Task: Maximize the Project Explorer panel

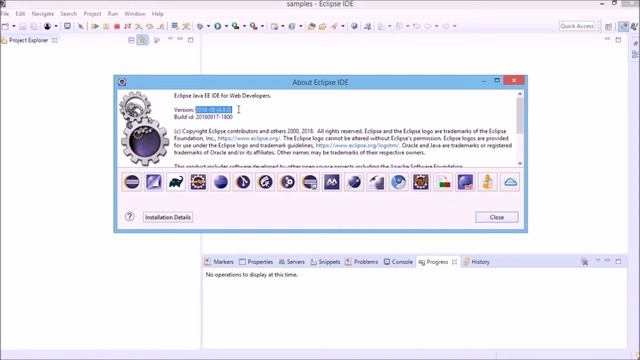Action: click(191, 40)
